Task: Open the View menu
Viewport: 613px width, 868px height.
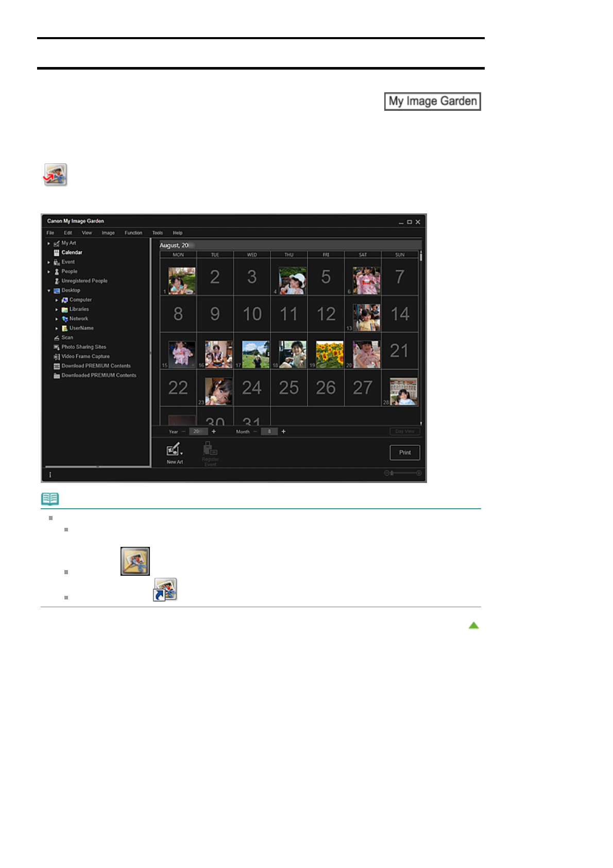Action: (87, 233)
